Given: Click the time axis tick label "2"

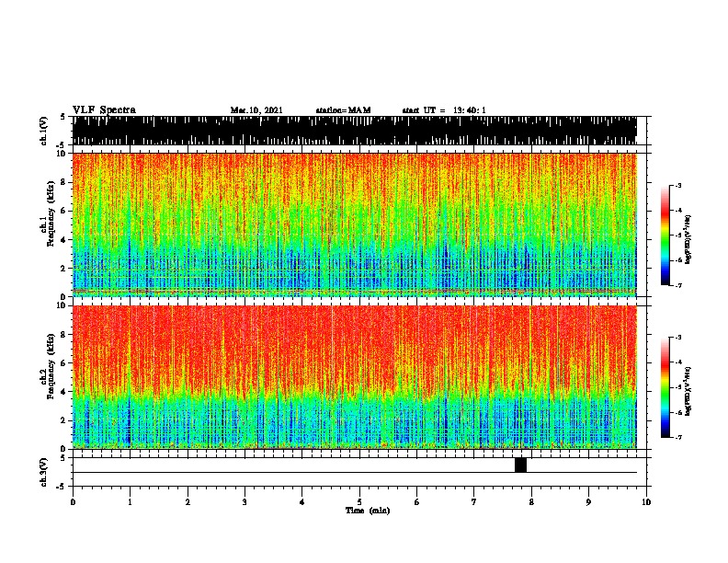Looking at the screenshot, I should pos(188,502).
